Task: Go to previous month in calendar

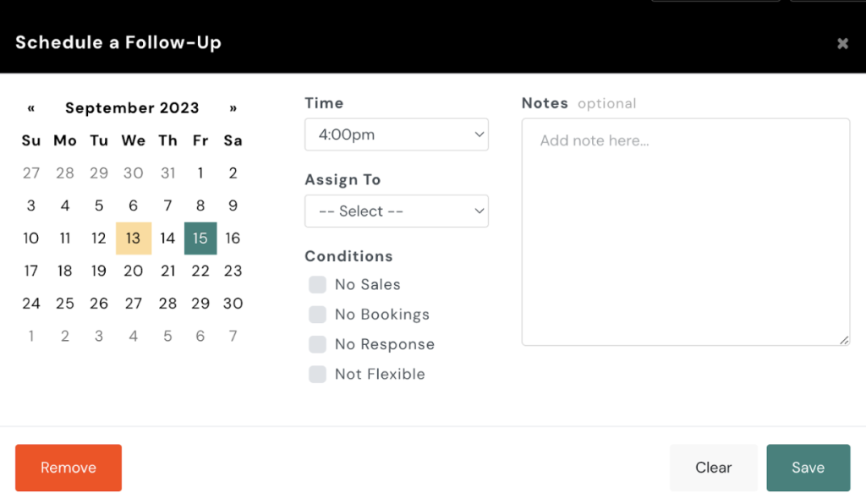Action: [x=31, y=108]
